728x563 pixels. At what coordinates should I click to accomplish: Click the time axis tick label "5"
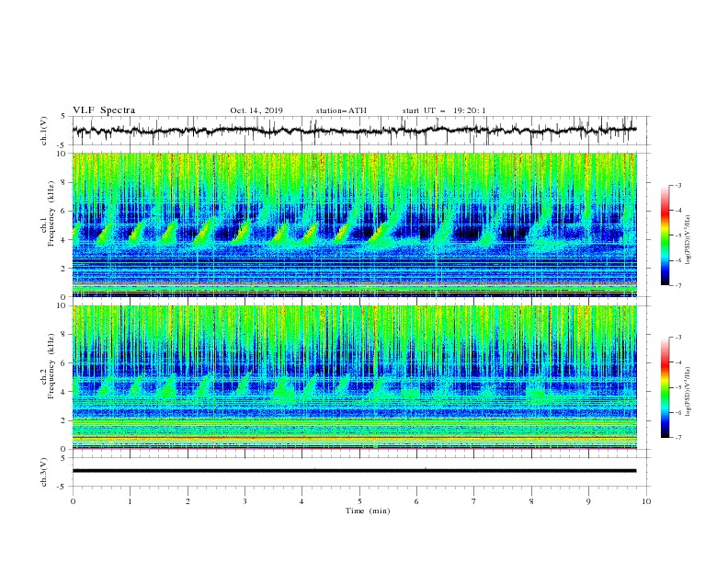click(359, 501)
